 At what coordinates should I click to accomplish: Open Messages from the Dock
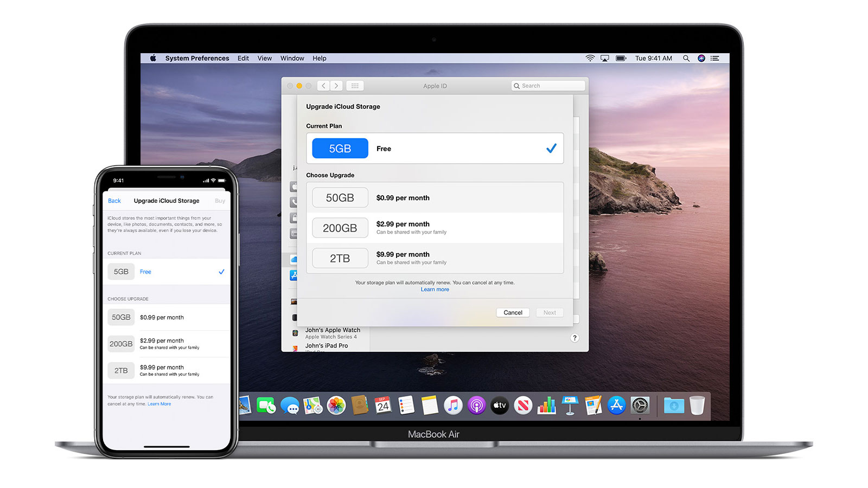tap(290, 405)
